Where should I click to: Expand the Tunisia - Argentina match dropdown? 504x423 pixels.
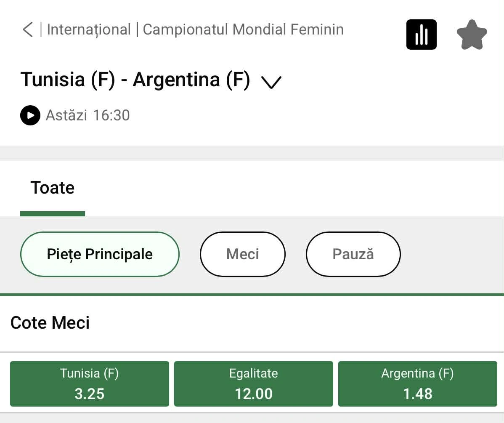click(x=271, y=82)
